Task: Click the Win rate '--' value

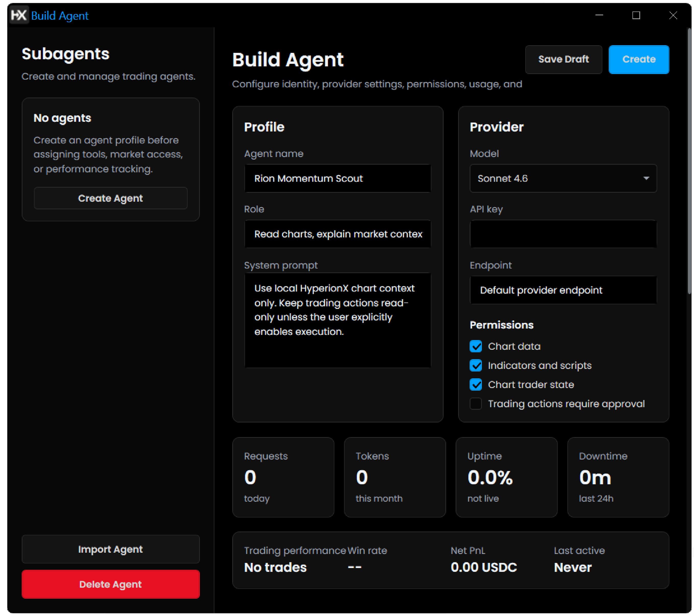Action: point(355,567)
